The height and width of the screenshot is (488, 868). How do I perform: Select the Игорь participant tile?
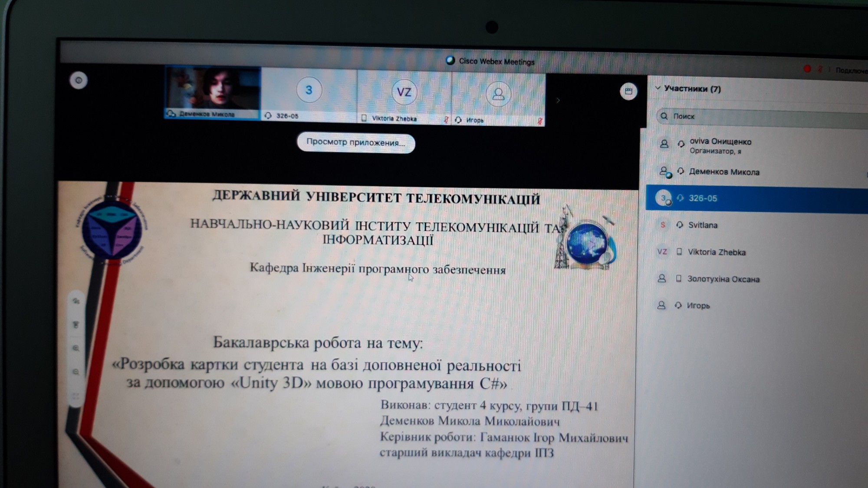498,99
